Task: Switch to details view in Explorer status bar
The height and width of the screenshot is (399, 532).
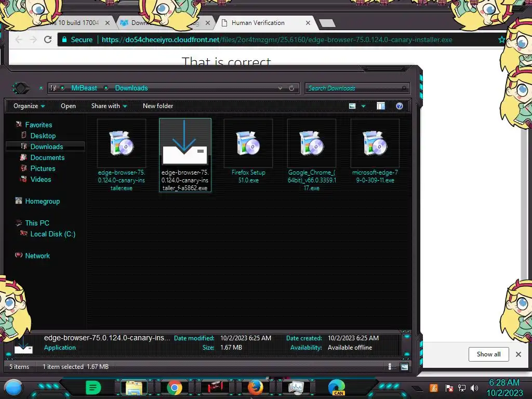Action: [390, 367]
